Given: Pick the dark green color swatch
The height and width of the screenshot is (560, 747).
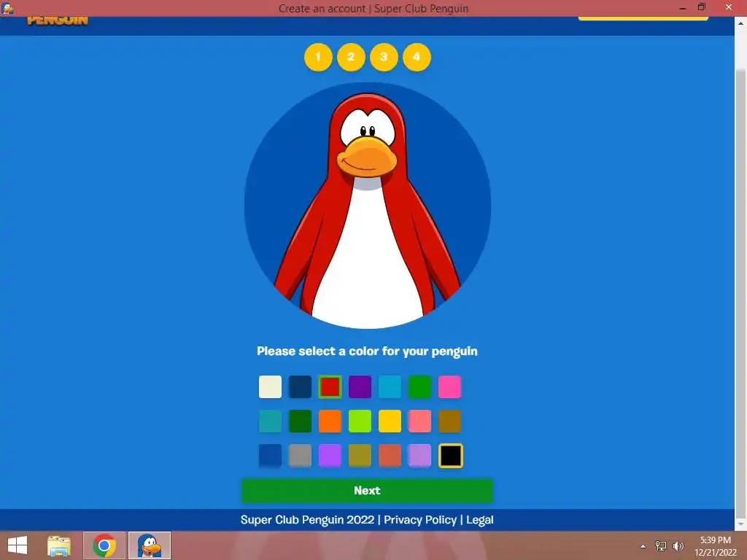Looking at the screenshot, I should click(300, 421).
